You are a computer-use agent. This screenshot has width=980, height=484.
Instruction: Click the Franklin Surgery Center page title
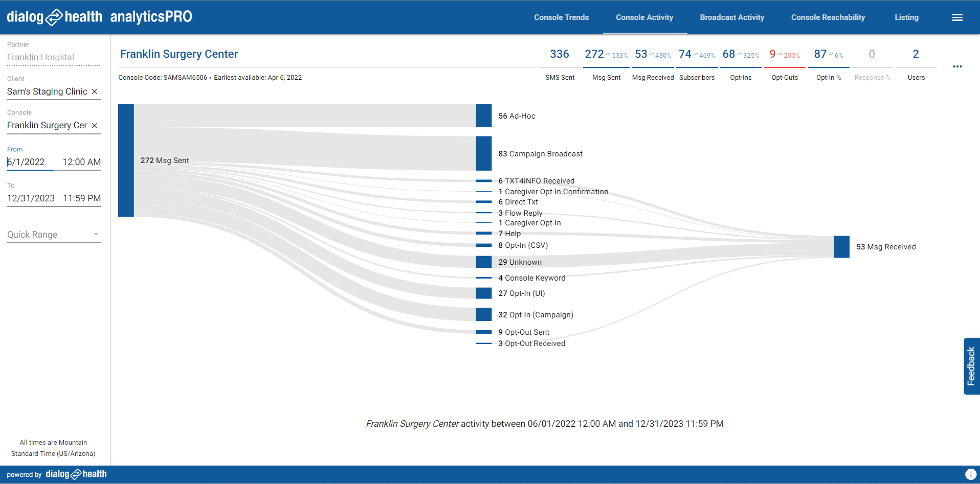(179, 54)
